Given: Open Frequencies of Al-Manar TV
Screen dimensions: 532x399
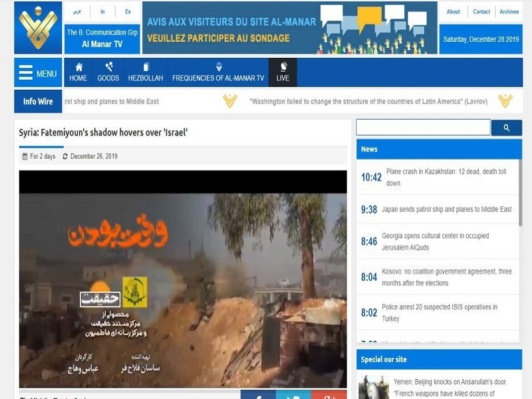Looking at the screenshot, I should tap(218, 72).
